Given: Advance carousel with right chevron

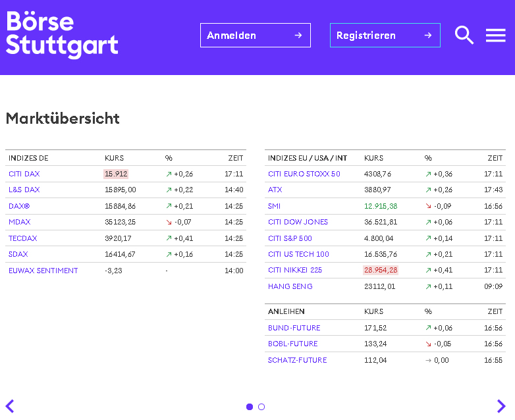Looking at the screenshot, I should (x=501, y=406).
